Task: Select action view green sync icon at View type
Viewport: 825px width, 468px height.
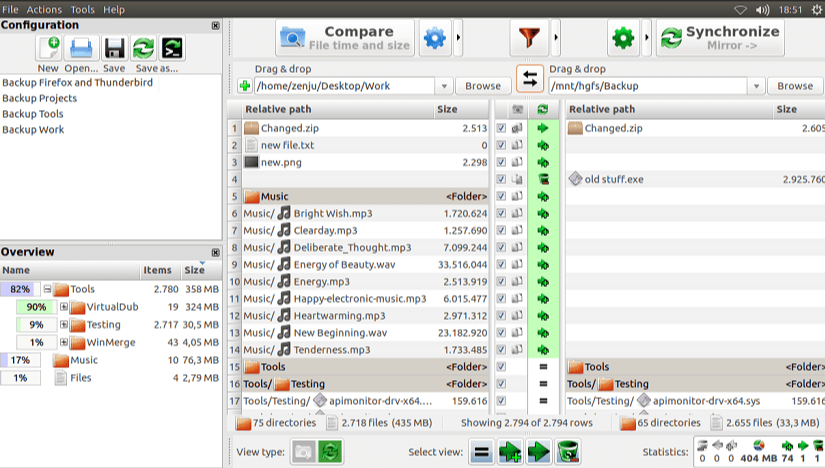Action: (x=330, y=452)
